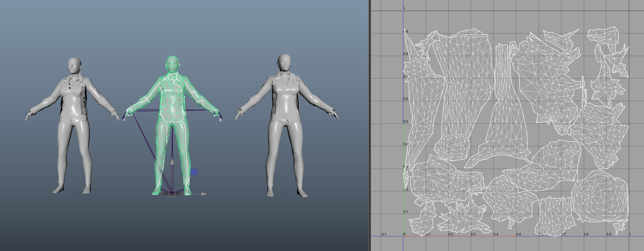
Task: Click the blue square plane manipulator handle
Action: [194, 172]
